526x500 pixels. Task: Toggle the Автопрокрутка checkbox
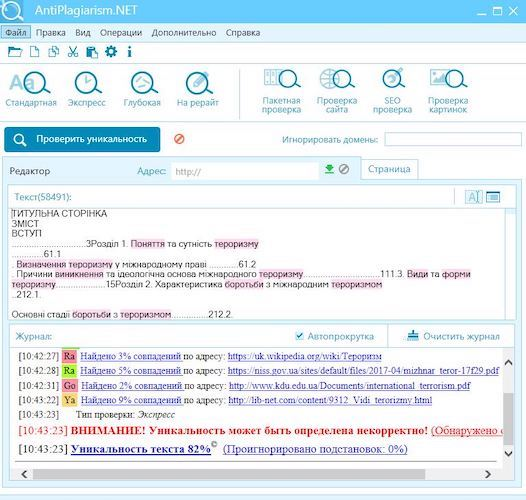tap(299, 336)
